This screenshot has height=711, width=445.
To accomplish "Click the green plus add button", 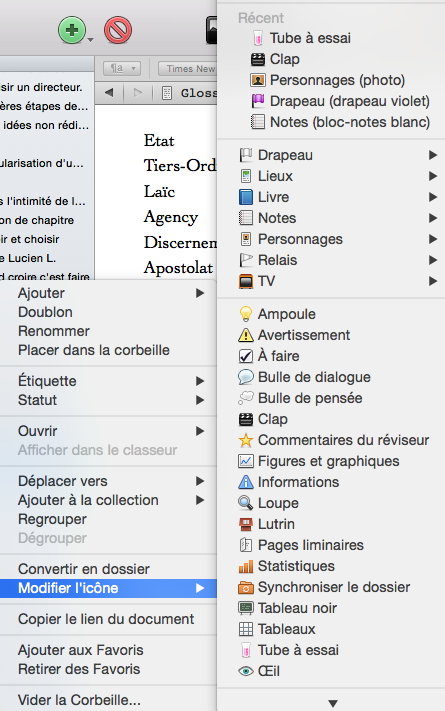I will pos(72,30).
